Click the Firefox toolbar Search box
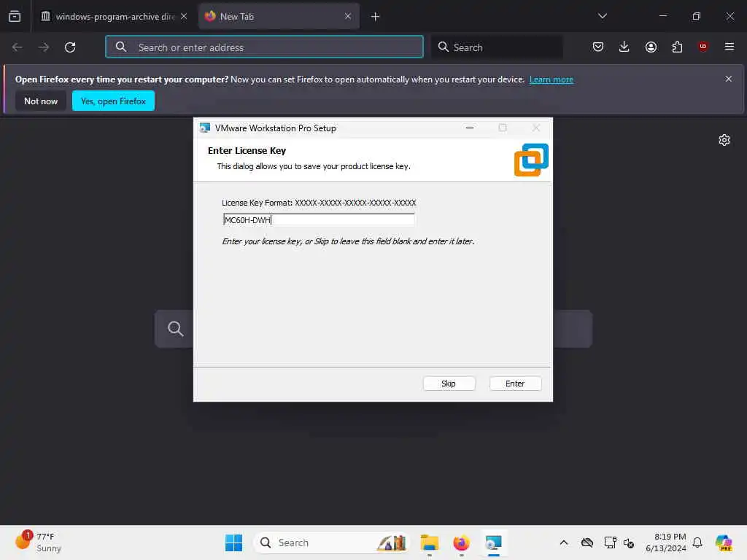This screenshot has height=560, width=747. click(497, 47)
